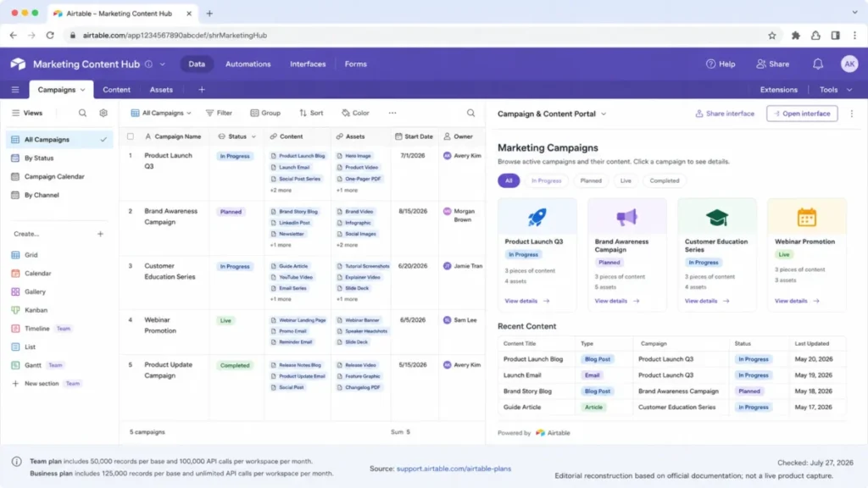This screenshot has height=488, width=868.
Task: Open the Tools dropdown
Action: click(835, 90)
